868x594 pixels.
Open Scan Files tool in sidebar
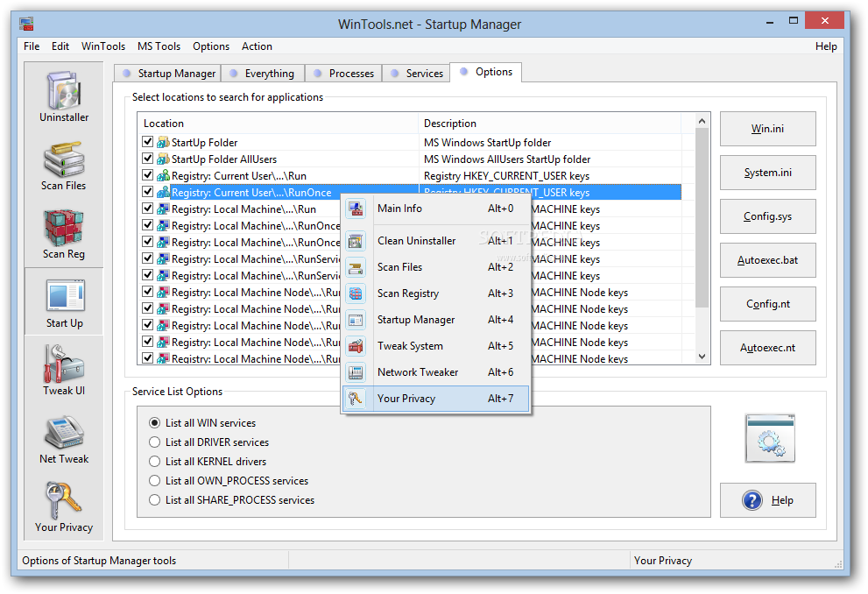tap(64, 165)
